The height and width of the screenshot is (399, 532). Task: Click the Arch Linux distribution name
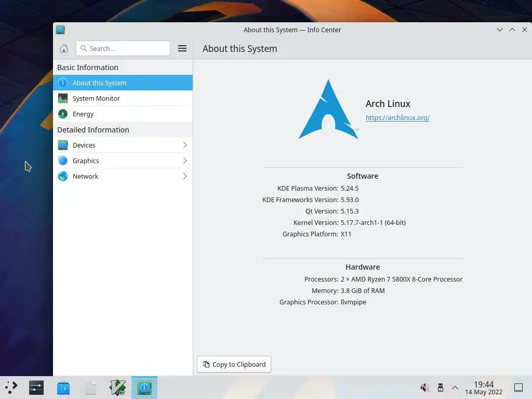[388, 103]
